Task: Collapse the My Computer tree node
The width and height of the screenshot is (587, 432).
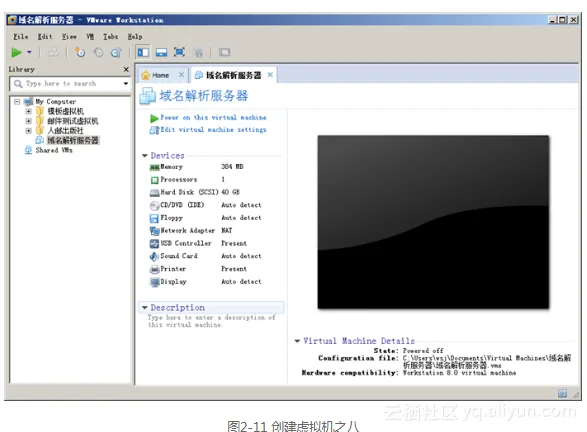Action: click(x=17, y=101)
